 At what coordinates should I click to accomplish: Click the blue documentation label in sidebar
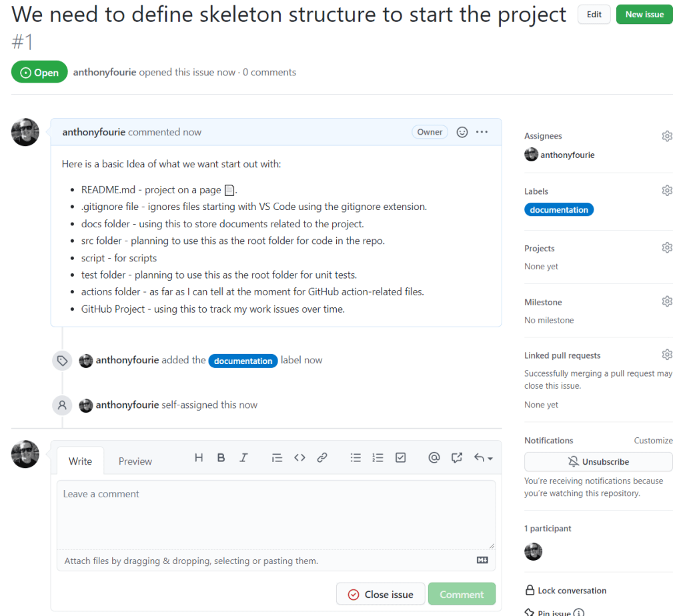pos(559,210)
